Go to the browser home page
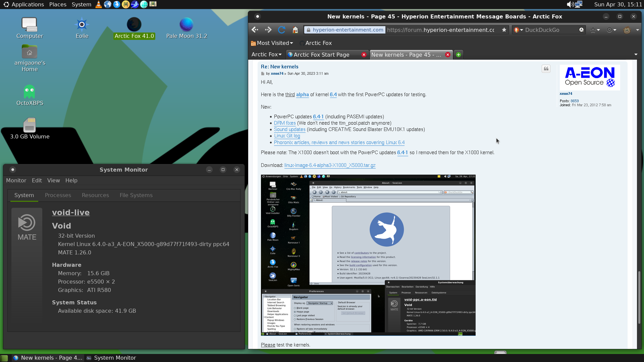The image size is (644, 362). (x=295, y=30)
